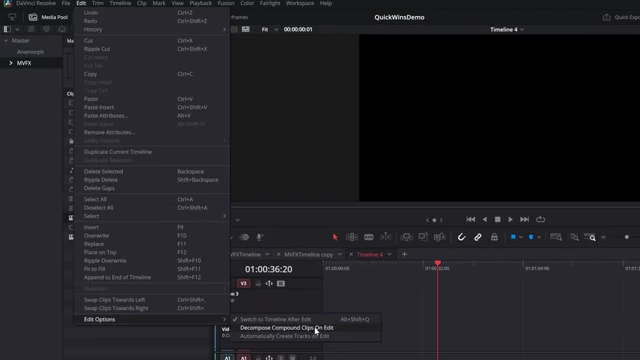Toggle the bin list sidebar icon
The height and width of the screenshot is (360, 640).
(7, 29)
